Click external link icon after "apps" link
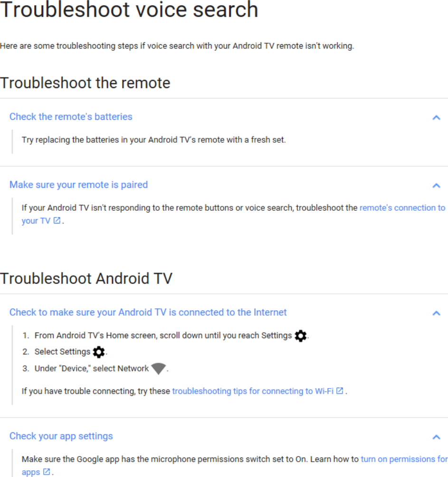Viewport: 448px width, 477px height. tap(47, 472)
